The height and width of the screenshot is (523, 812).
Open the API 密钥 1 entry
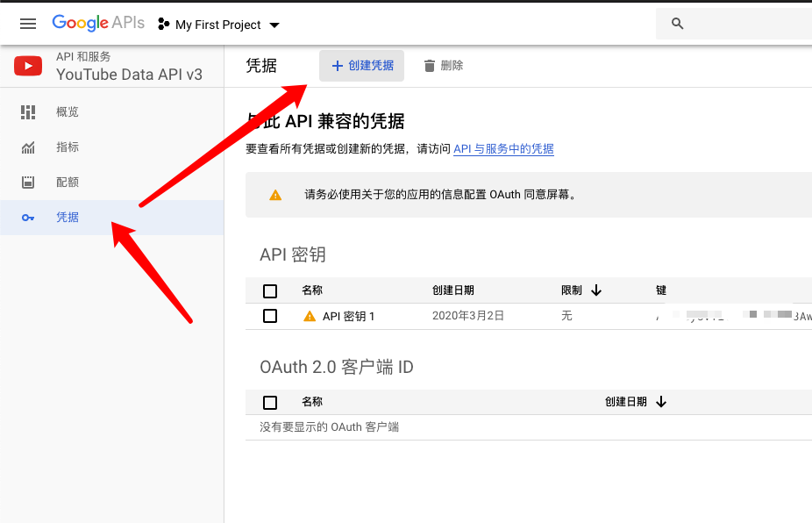[x=348, y=316]
